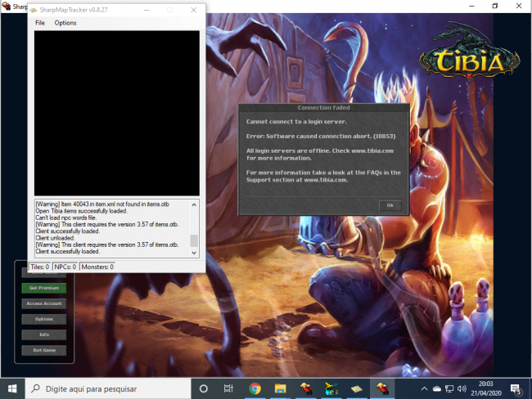Open Google Chrome from the taskbar
Image resolution: width=532 pixels, height=399 pixels.
click(255, 388)
